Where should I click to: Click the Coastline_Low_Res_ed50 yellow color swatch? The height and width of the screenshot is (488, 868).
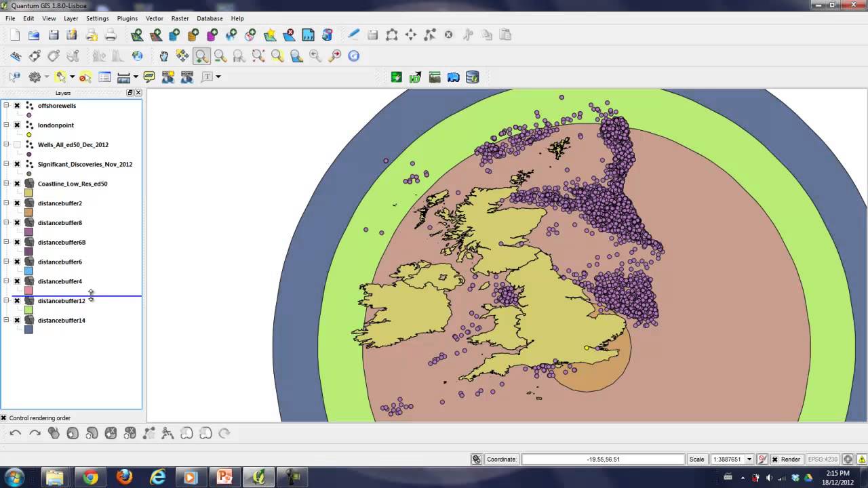[28, 193]
